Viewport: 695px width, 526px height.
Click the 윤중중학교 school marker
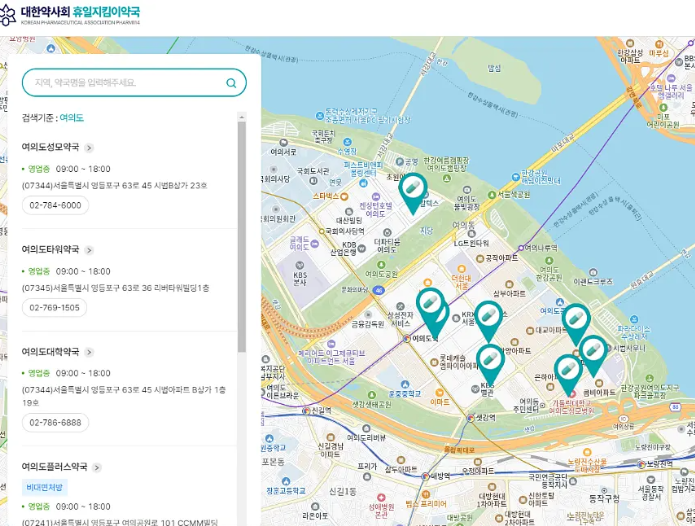405,384
